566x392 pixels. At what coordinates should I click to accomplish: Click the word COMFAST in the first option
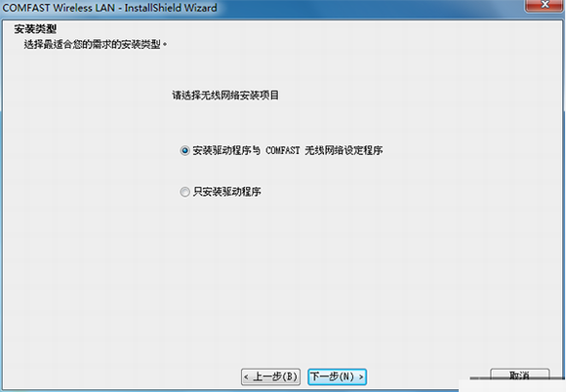click(283, 150)
